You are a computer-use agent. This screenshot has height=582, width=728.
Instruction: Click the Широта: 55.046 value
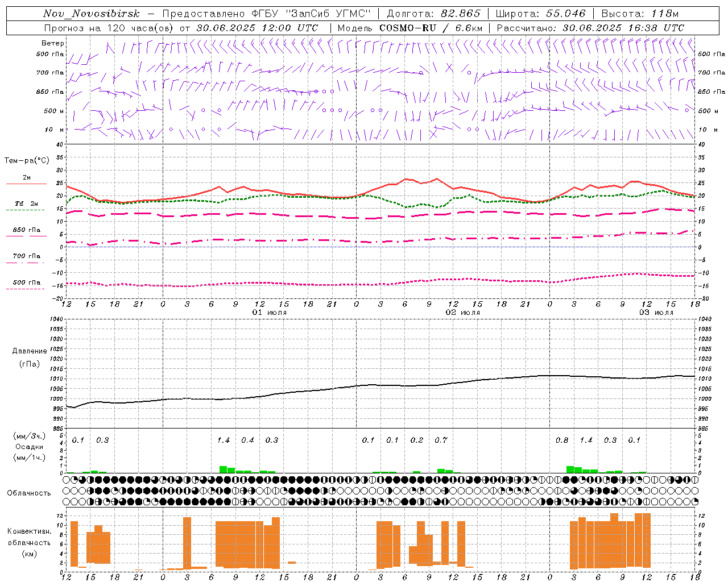coord(541,14)
